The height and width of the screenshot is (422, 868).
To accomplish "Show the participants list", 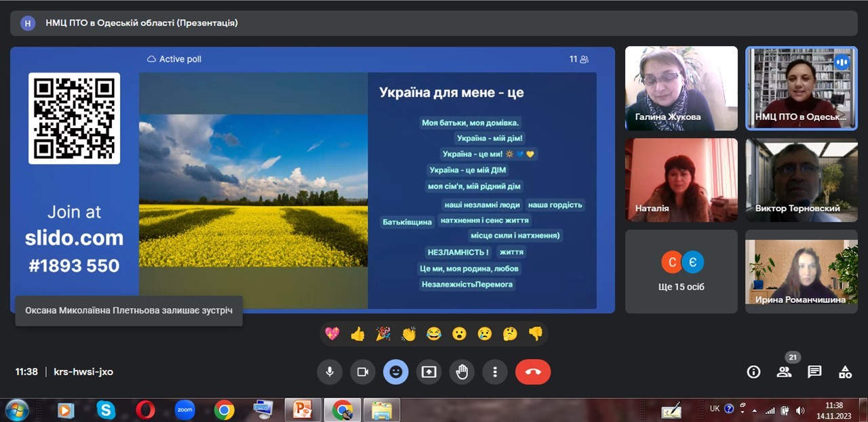I will coord(784,372).
